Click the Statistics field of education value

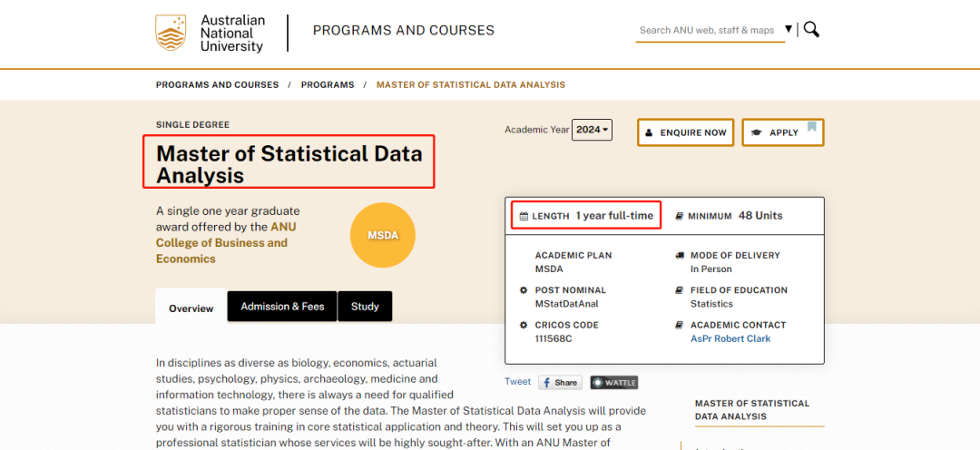coord(711,304)
